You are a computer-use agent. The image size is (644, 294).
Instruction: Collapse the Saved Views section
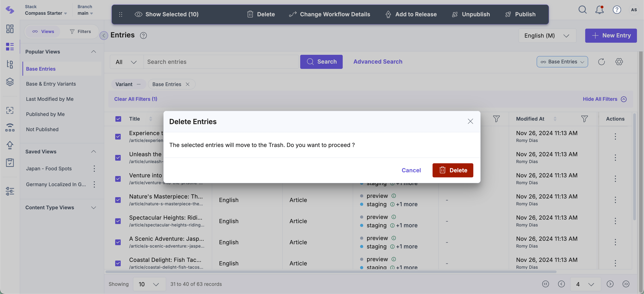pos(94,152)
